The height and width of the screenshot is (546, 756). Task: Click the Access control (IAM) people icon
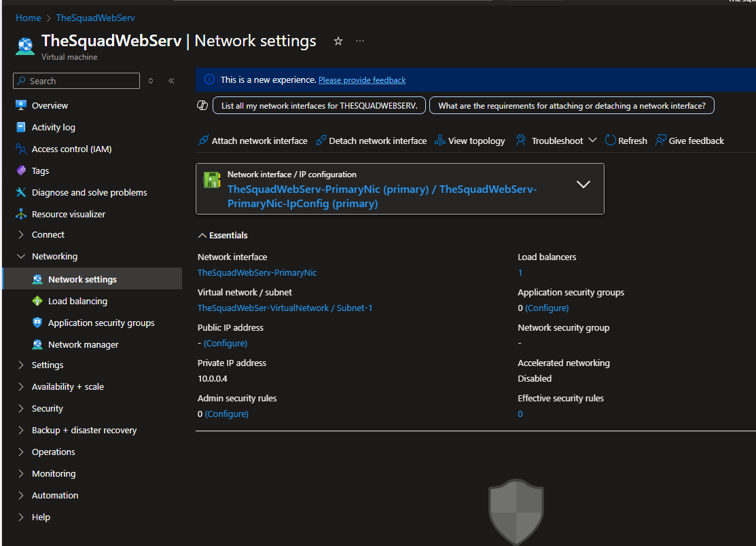pyautogui.click(x=21, y=149)
